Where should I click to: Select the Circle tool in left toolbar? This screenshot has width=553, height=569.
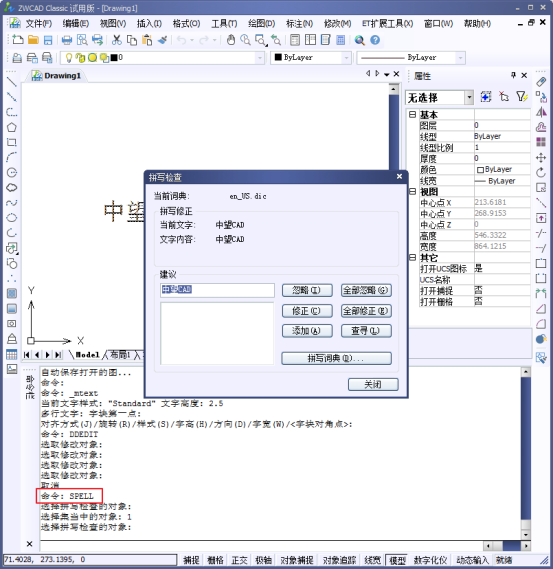[x=12, y=172]
